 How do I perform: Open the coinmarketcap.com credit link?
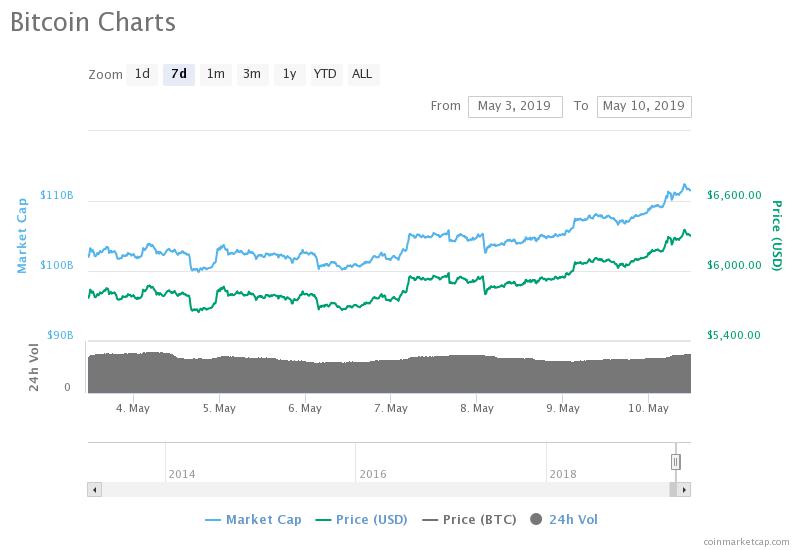point(745,541)
